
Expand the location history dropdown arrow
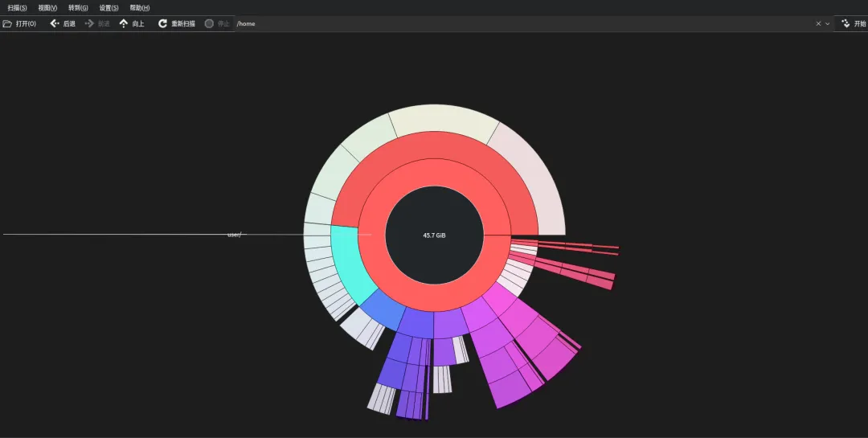828,24
